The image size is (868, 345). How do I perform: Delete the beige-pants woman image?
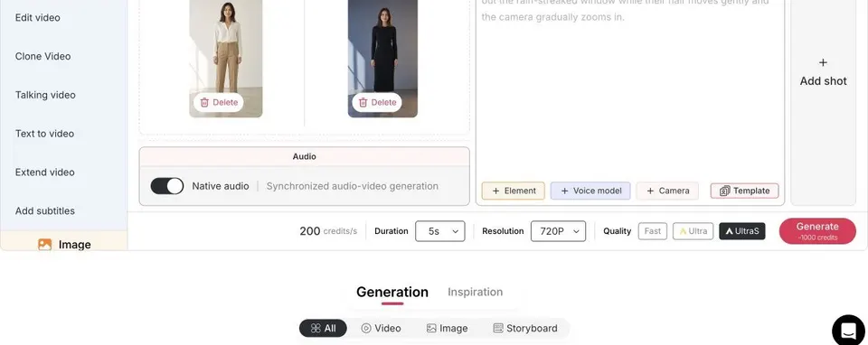219,102
